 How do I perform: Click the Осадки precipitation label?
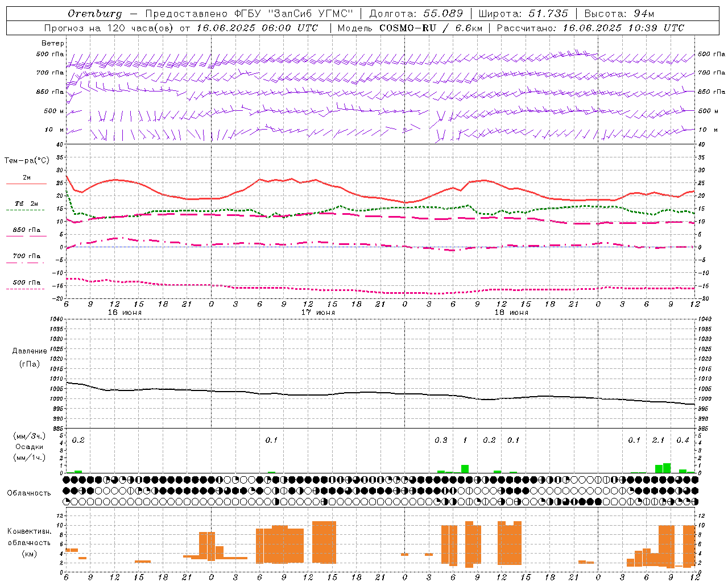click(x=28, y=447)
